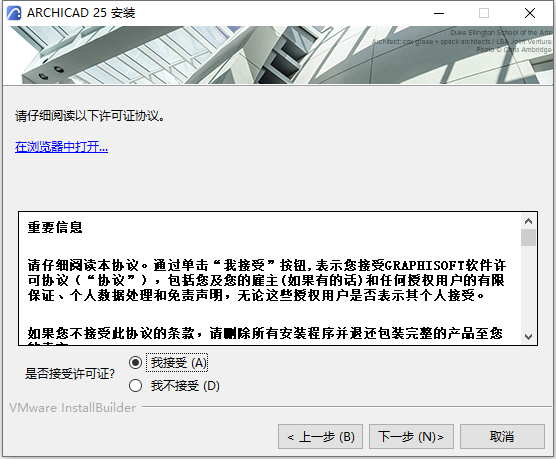
Task: Click the 是否接受许可证? label
Action: [x=70, y=374]
